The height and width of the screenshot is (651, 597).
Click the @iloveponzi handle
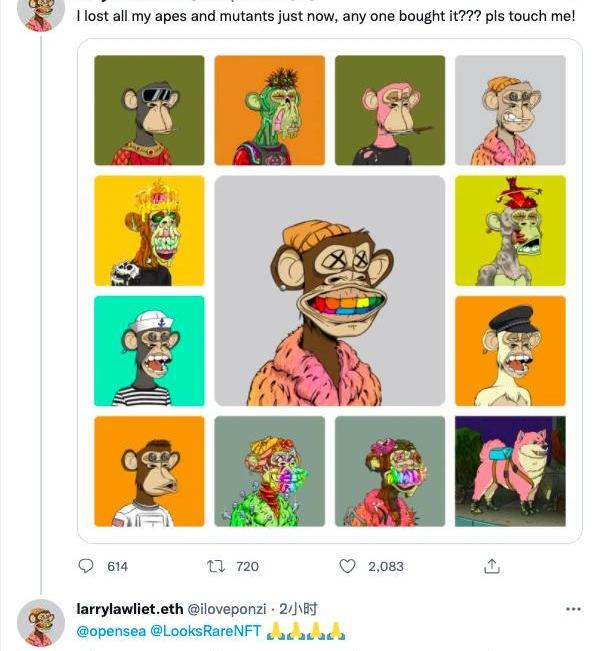(227, 609)
